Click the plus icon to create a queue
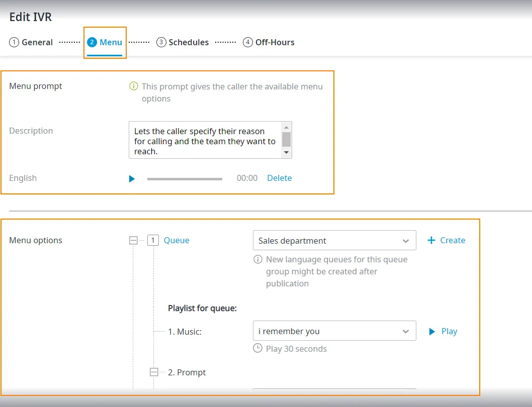 [x=431, y=240]
